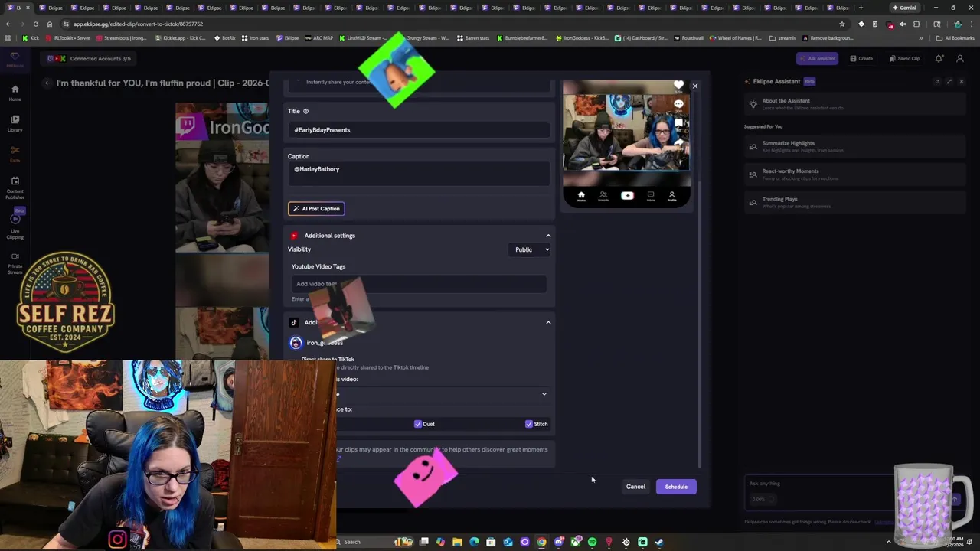
Task: Open a new browser tab
Action: point(861,8)
